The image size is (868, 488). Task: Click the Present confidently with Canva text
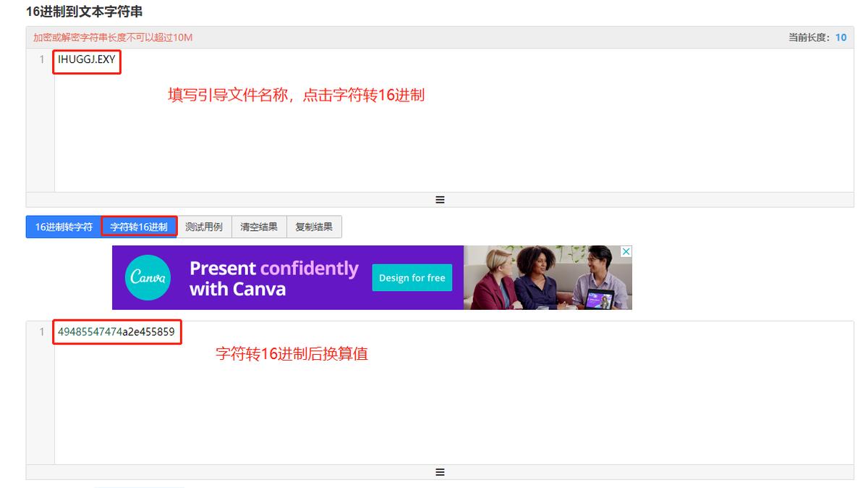273,279
